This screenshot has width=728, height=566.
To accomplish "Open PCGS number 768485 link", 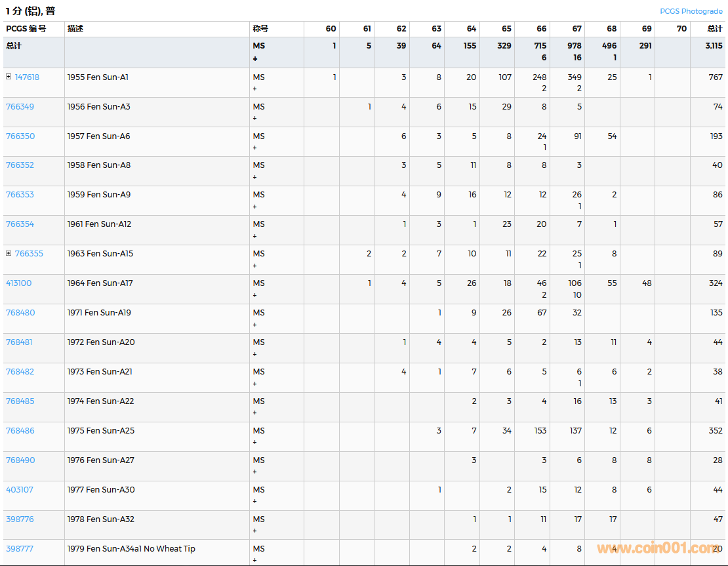I will (20, 401).
